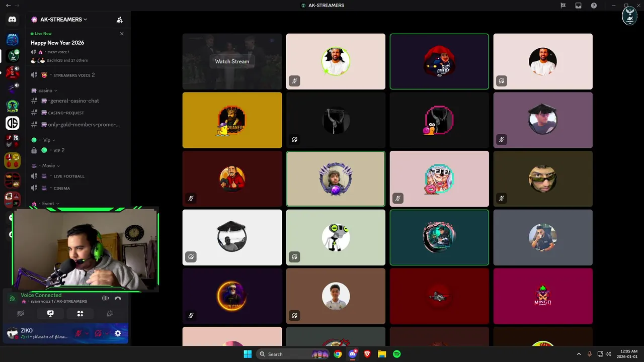644x362 pixels.
Task: Open connection signal info icon next to Voice Connected
Action: (x=13, y=298)
